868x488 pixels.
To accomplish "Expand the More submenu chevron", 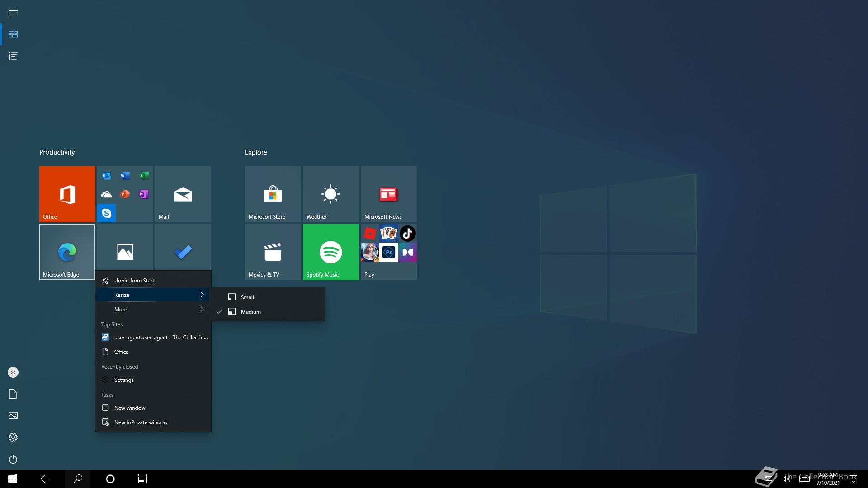I will point(202,309).
